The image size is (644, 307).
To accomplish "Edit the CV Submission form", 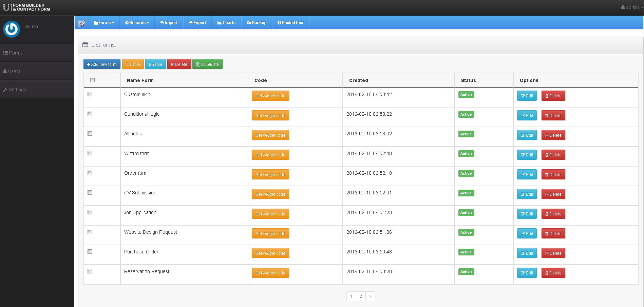I will [527, 194].
